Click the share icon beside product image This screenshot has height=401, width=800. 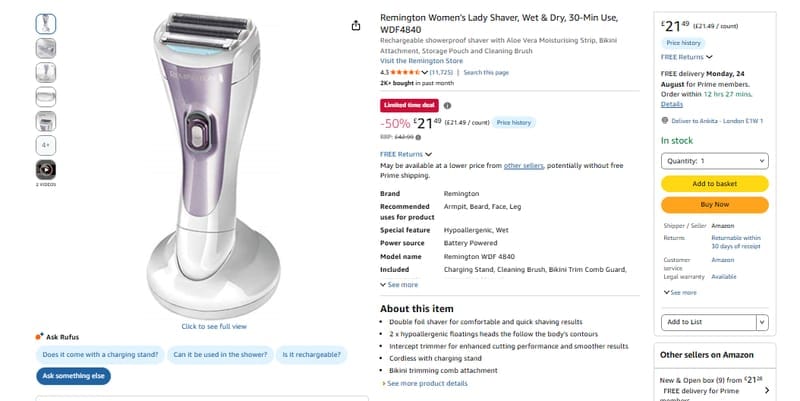coord(356,26)
